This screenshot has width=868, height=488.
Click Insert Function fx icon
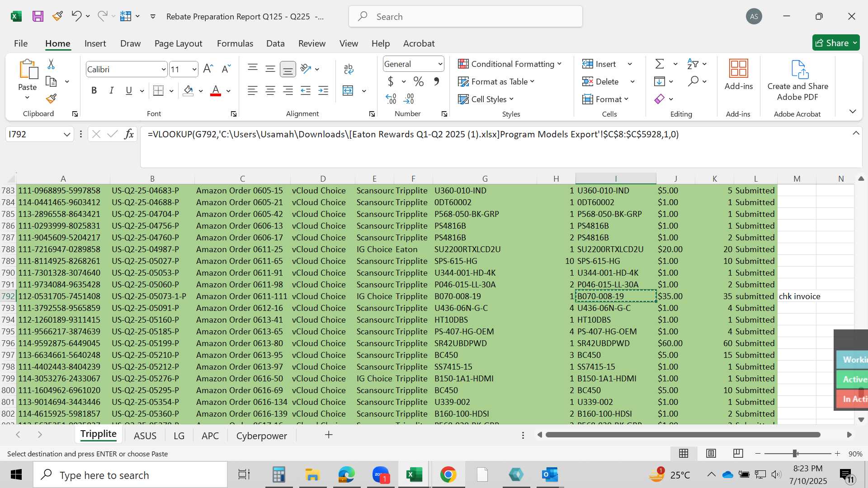tap(129, 134)
